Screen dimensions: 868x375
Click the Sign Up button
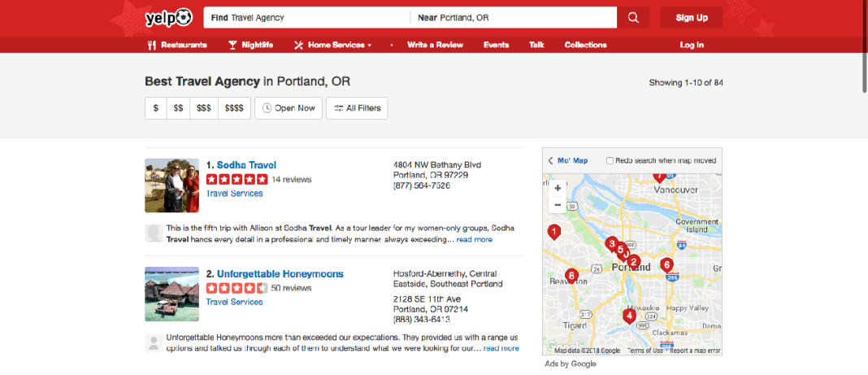pos(692,18)
